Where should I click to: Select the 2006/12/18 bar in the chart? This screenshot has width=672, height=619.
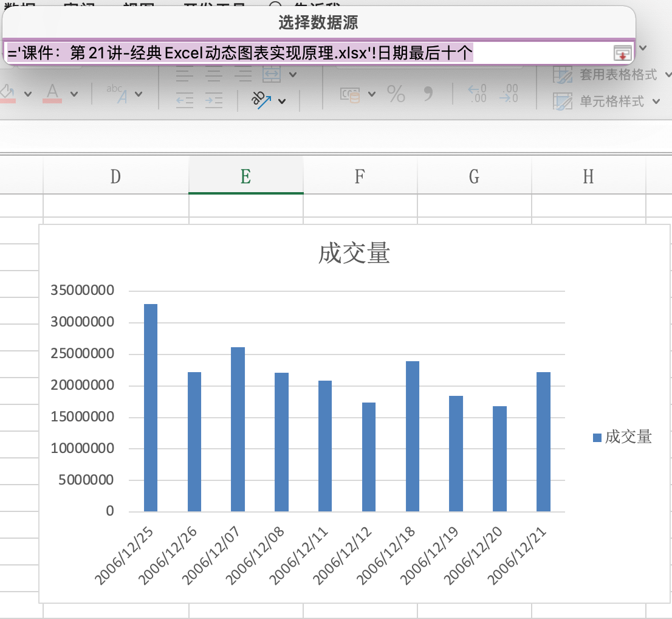click(x=413, y=436)
